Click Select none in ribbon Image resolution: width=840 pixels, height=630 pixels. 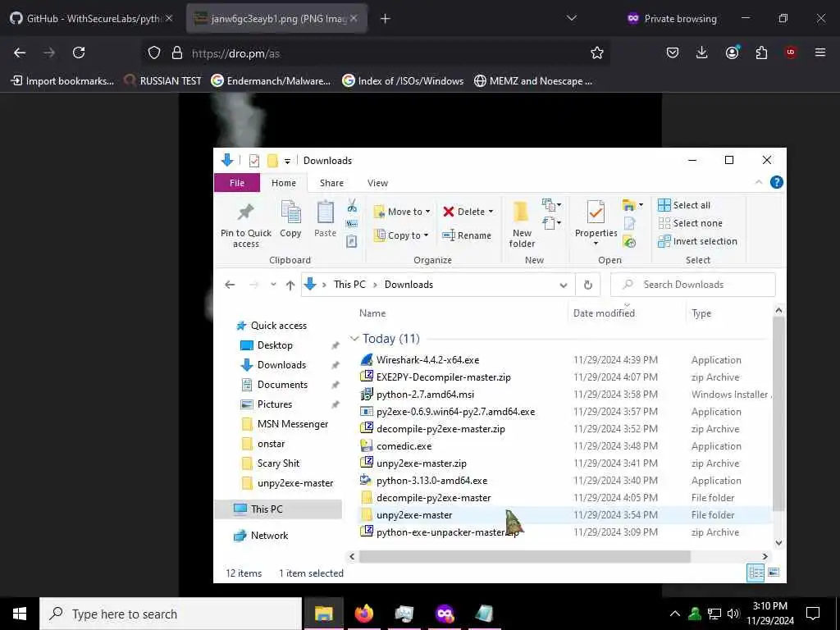coord(690,223)
